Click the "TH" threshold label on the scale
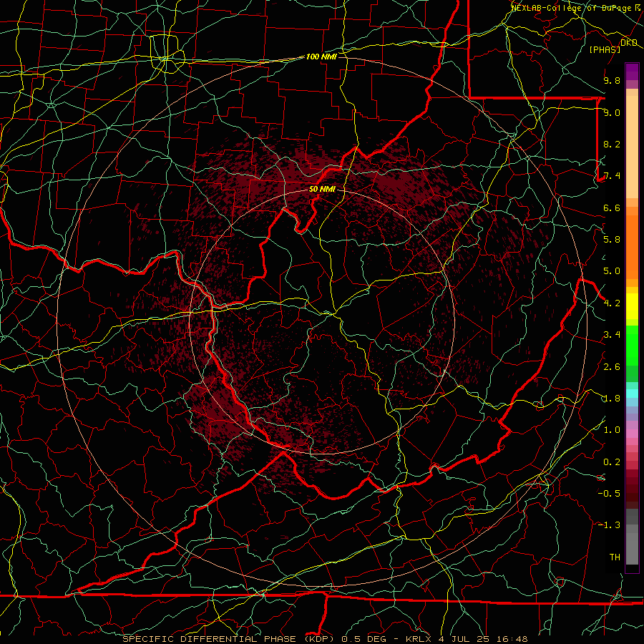The height and width of the screenshot is (644, 644). point(615,557)
